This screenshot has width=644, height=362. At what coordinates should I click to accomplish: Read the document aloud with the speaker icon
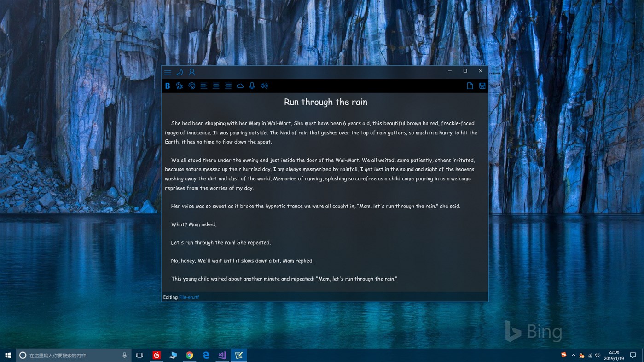264,86
